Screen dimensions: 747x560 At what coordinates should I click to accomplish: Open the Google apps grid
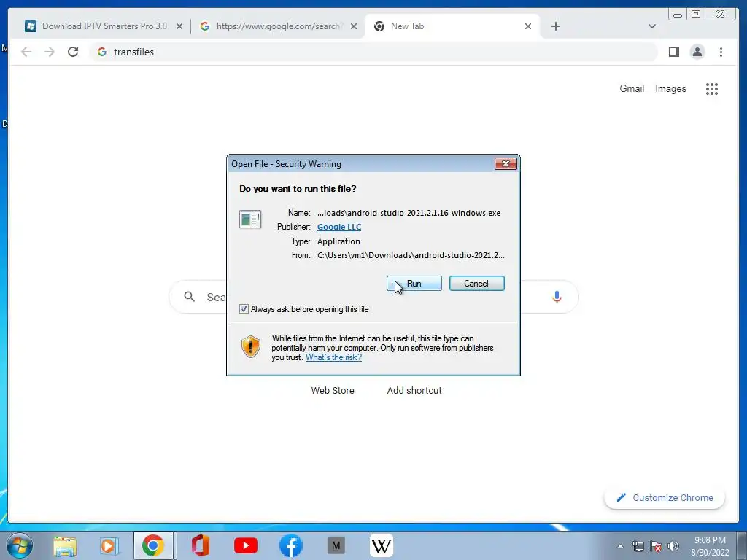712,88
